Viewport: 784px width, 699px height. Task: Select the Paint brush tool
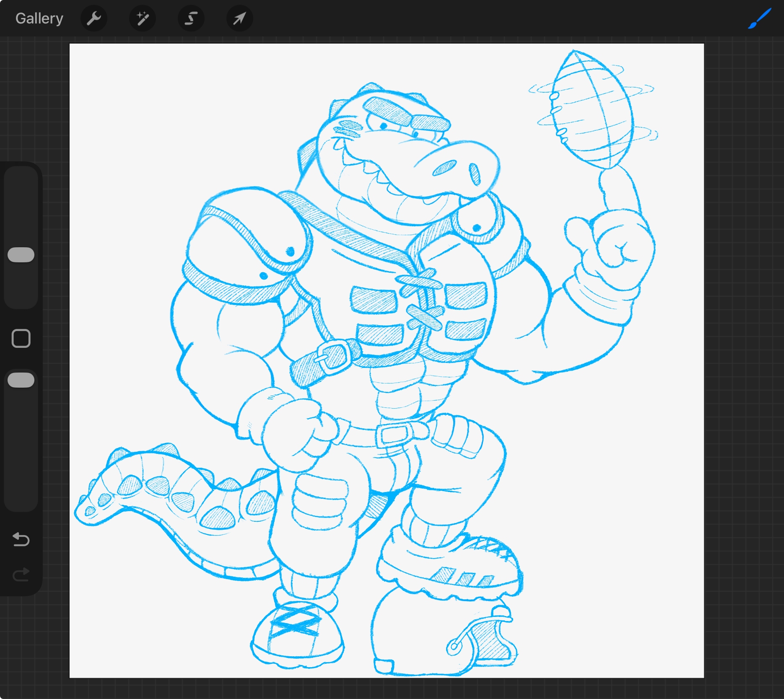click(x=759, y=18)
